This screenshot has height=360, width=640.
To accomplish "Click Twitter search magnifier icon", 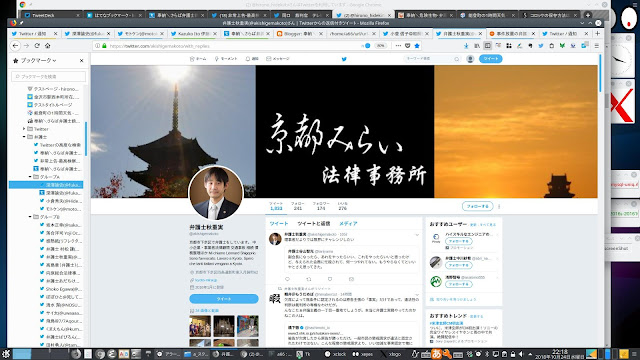I will click(x=457, y=59).
